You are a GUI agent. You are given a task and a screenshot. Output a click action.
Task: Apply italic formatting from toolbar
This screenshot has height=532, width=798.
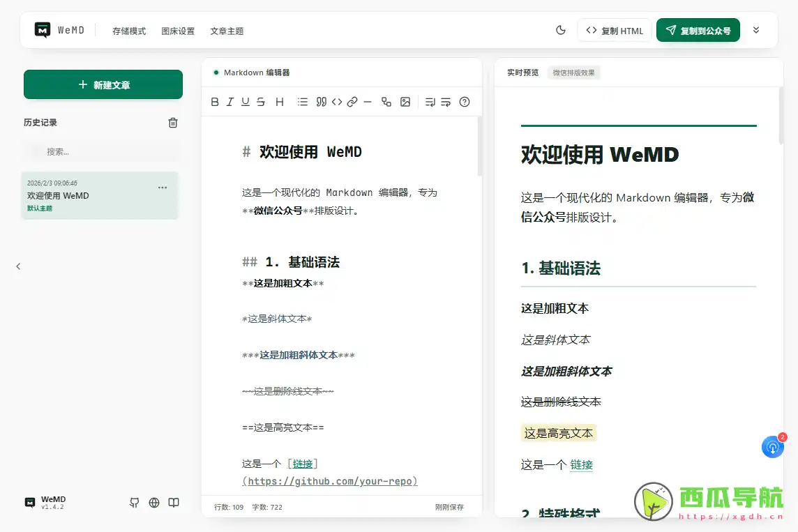[230, 102]
